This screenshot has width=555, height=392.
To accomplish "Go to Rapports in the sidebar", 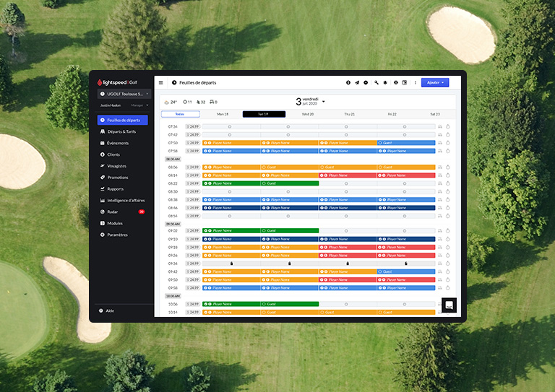I will click(x=115, y=189).
